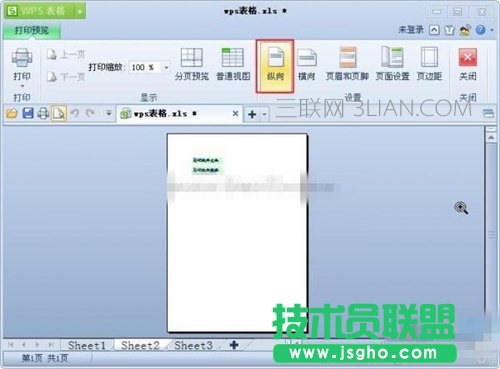Go to next sheet navigation arrow
This screenshot has height=369, width=500.
pyautogui.click(x=37, y=345)
